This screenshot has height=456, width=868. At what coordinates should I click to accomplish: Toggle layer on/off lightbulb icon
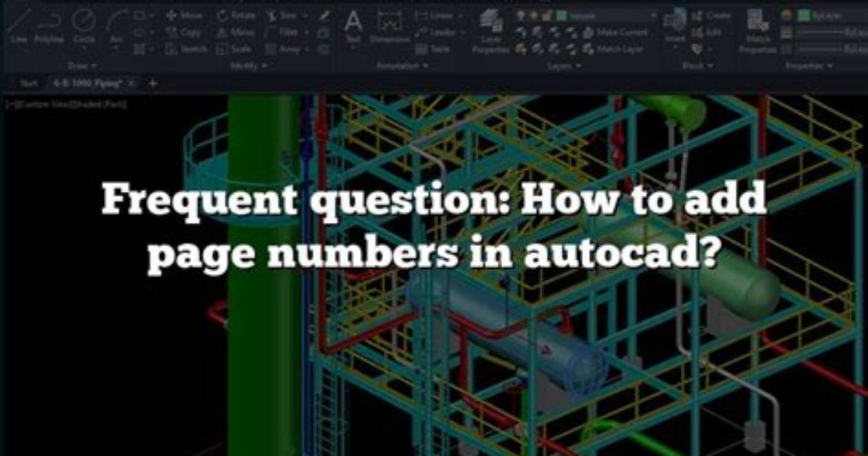coord(520,16)
